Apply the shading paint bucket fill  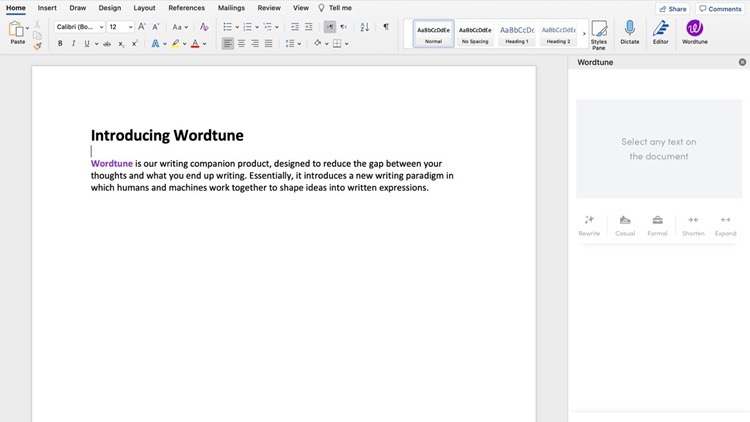tap(318, 43)
